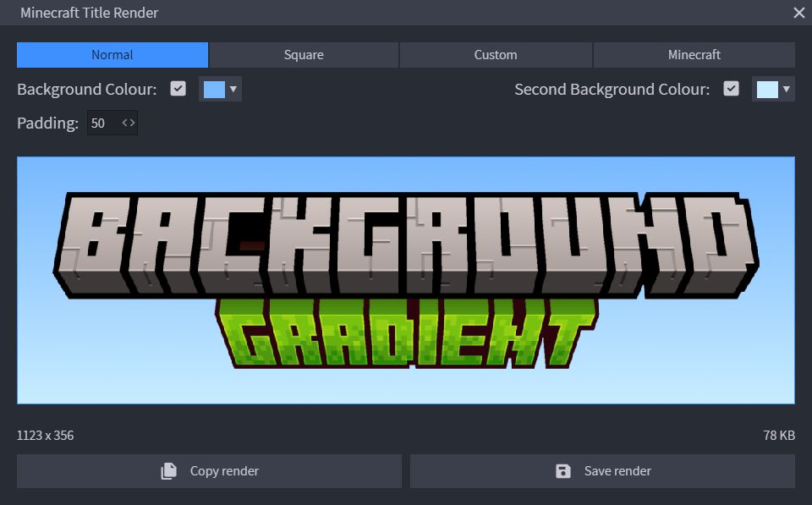This screenshot has height=505, width=812.
Task: Click the 1123 x 356 dimensions text
Action: (45, 435)
